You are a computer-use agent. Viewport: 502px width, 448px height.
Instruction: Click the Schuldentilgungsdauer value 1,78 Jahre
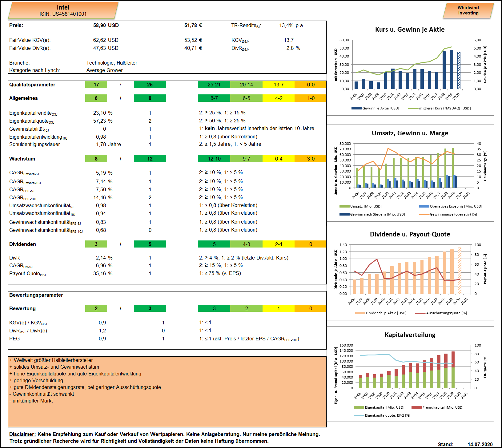(108, 144)
